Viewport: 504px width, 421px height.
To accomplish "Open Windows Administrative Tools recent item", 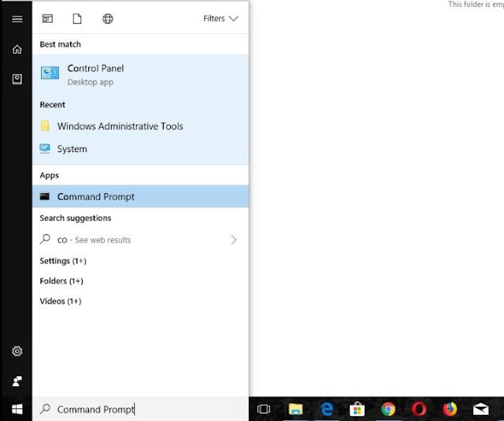I will tap(140, 126).
